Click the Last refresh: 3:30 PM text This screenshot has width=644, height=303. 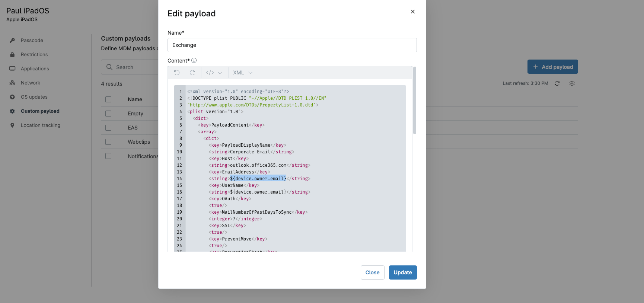click(525, 83)
